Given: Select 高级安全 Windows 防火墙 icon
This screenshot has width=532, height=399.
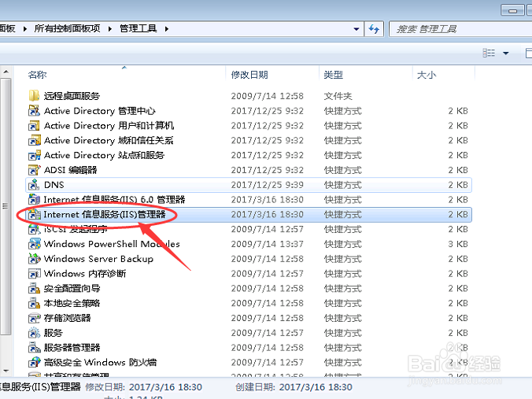Looking at the screenshot, I should click(34, 362).
